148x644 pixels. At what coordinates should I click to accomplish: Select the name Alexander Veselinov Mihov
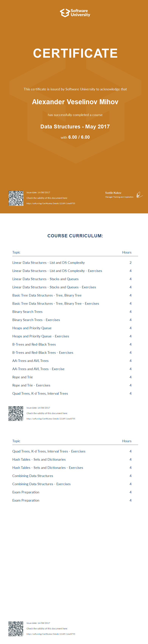[75, 102]
